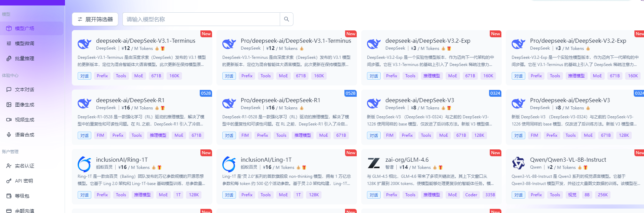Screen dimensions: 644x213
Task: Go to 批量推理 page
Action: pos(25,58)
